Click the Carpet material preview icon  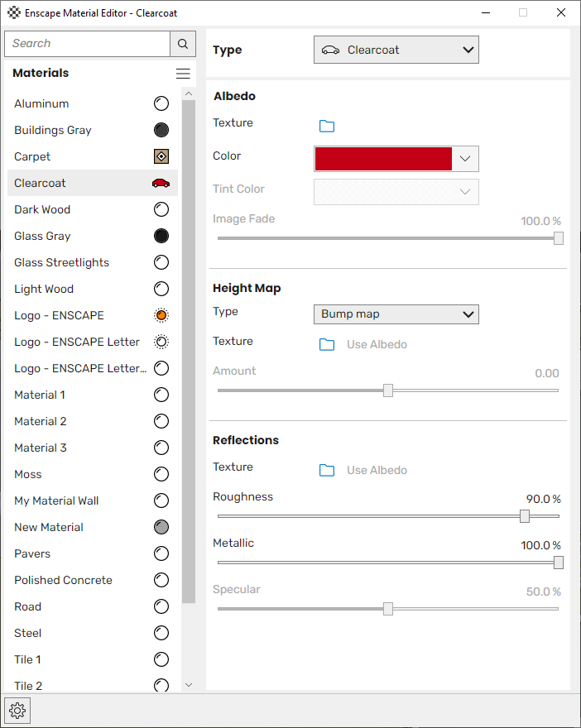pos(161,156)
